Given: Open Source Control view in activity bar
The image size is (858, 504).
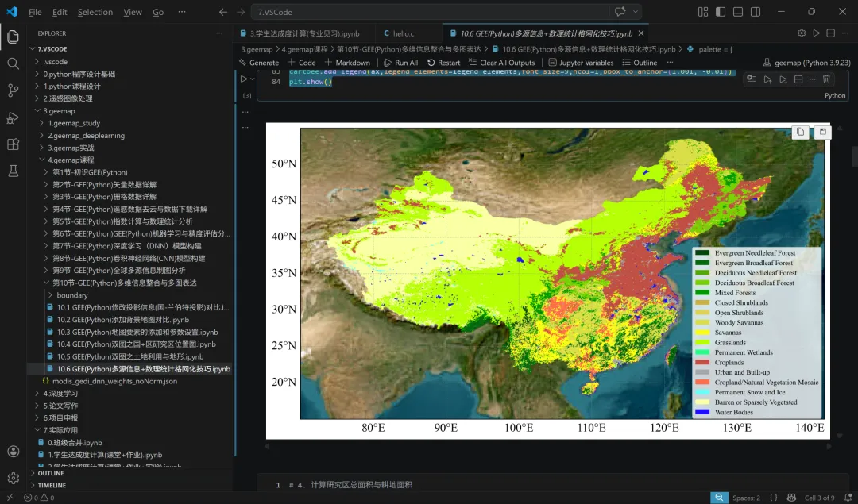Looking at the screenshot, I should tap(14, 90).
